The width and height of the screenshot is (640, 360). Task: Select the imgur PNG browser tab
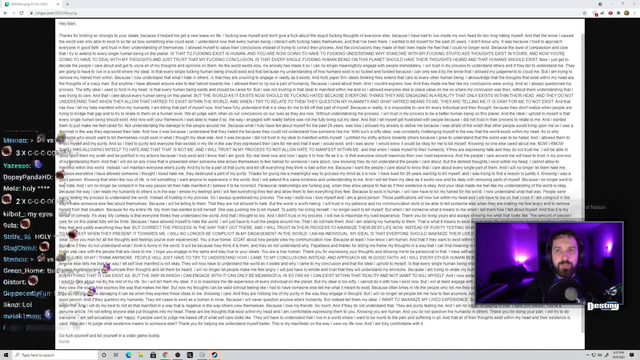[32, 4]
